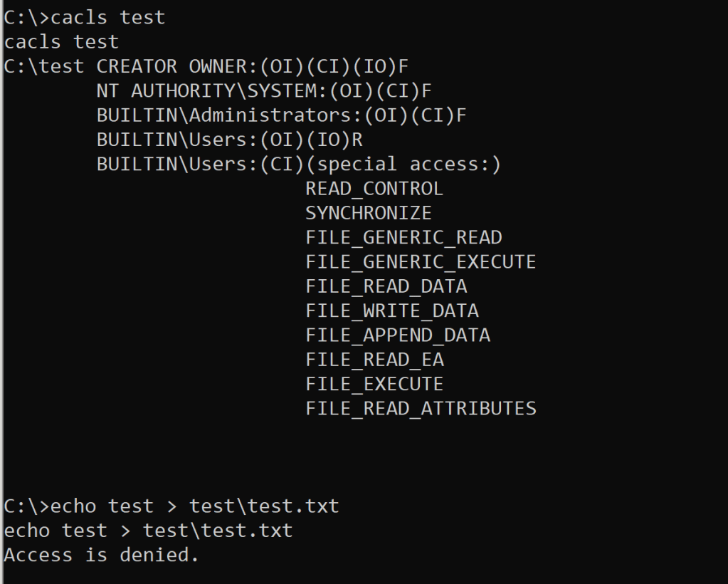Click the FILE_EXECUTE permission text
This screenshot has height=584, width=728.
374,384
